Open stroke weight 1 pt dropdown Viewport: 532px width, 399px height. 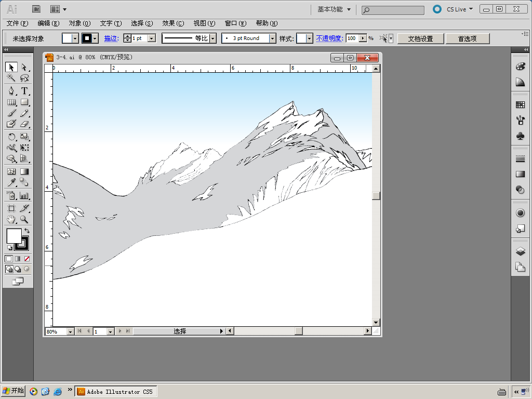pos(152,38)
